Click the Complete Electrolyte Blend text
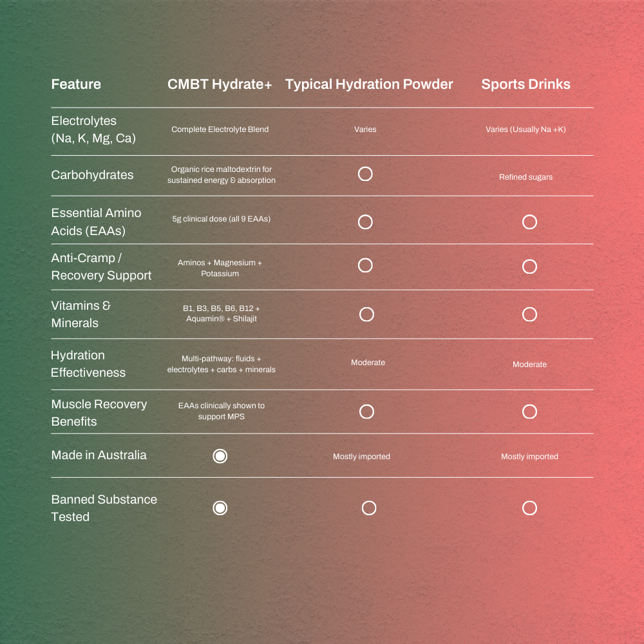Image resolution: width=644 pixels, height=644 pixels. pos(220,129)
